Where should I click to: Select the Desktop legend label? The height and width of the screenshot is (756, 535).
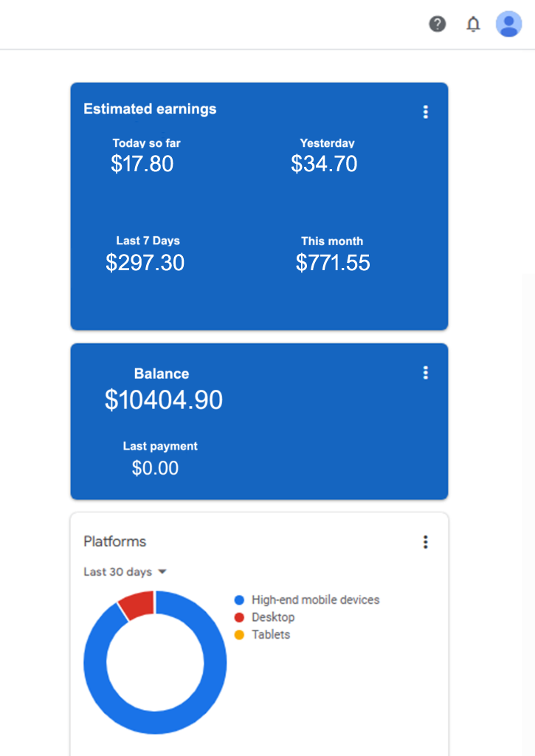[x=273, y=617]
